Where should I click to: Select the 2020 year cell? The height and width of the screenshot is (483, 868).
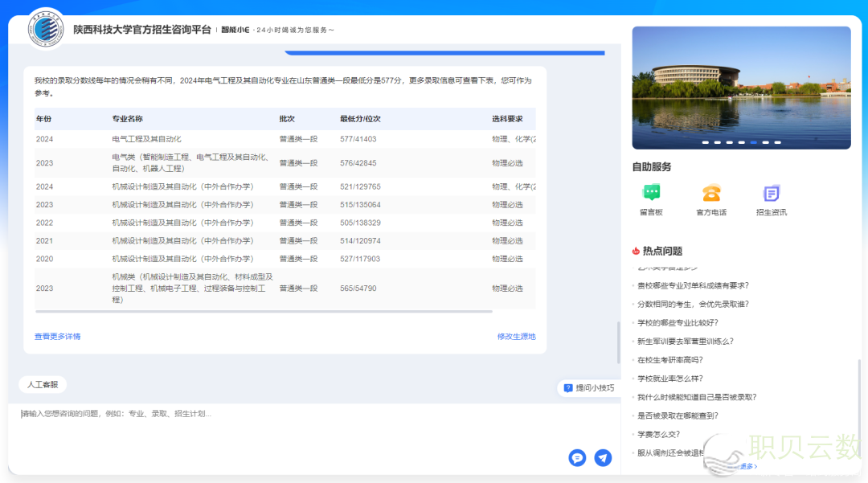(x=44, y=259)
